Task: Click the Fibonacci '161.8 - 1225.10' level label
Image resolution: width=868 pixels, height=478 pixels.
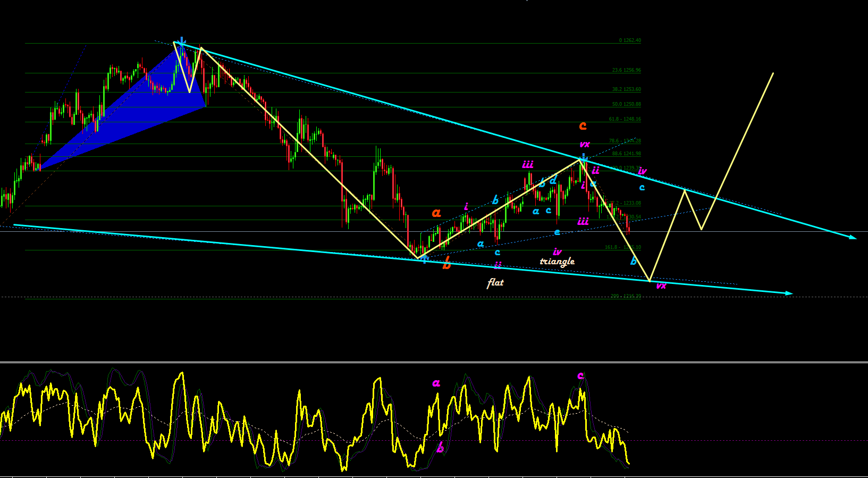Action: [623, 247]
